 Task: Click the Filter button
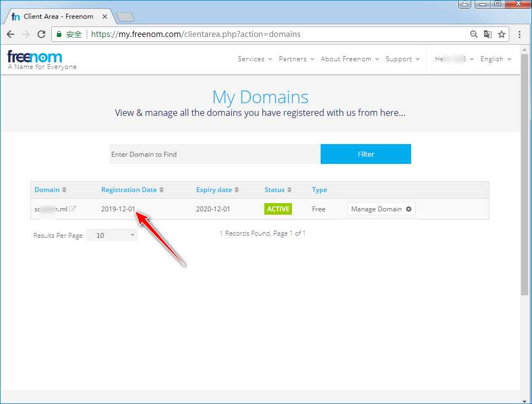pyautogui.click(x=366, y=154)
